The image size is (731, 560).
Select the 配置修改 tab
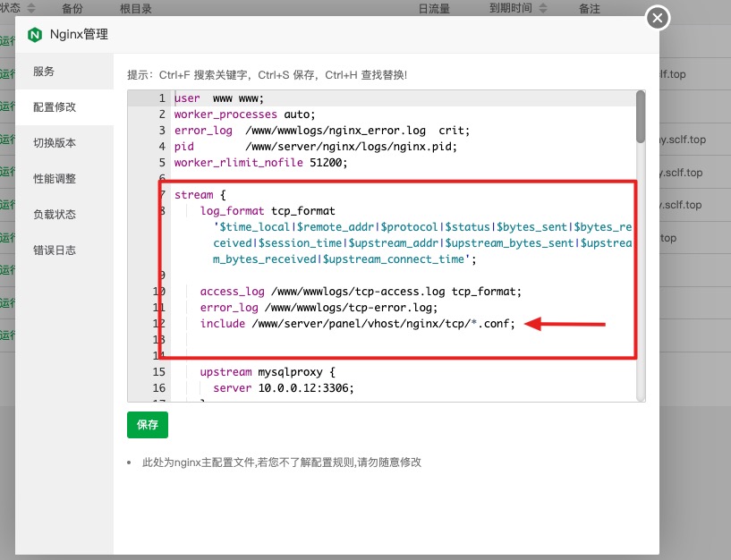click(64, 107)
